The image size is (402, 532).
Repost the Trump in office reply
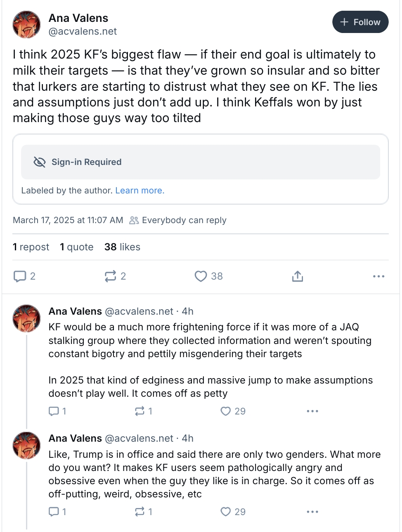tap(140, 512)
